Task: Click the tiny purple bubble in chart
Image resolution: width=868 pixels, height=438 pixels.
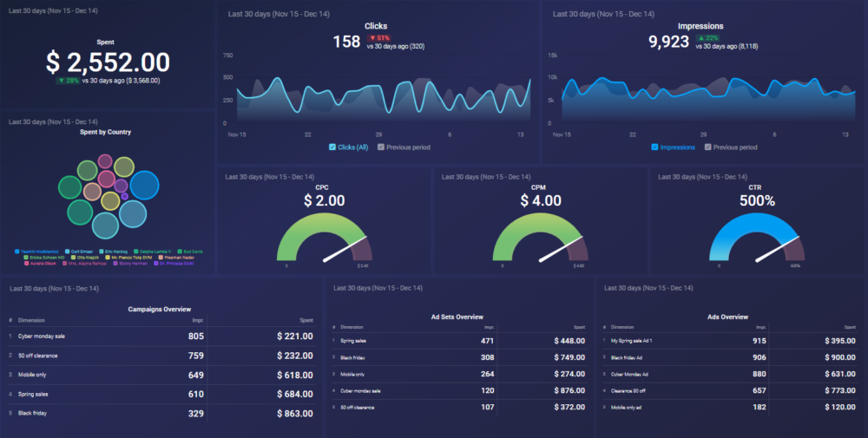Action: tap(124, 196)
